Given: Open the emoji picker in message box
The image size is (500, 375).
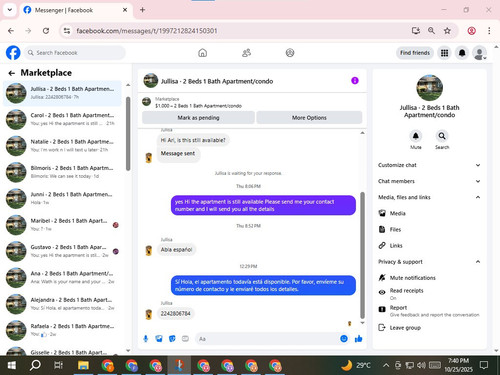Looking at the screenshot, I should 344,339.
